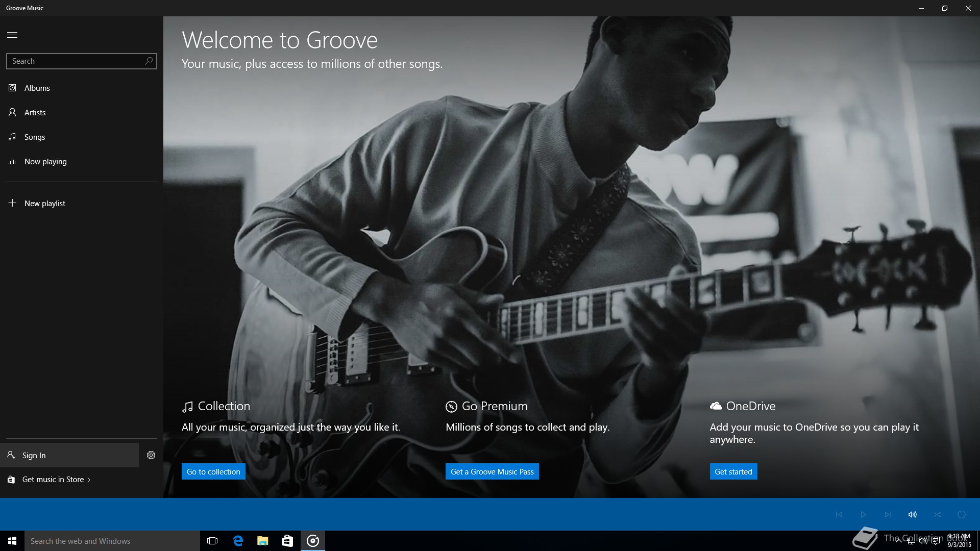Restore down the Groove Music window
980x551 pixels.
pos(945,8)
